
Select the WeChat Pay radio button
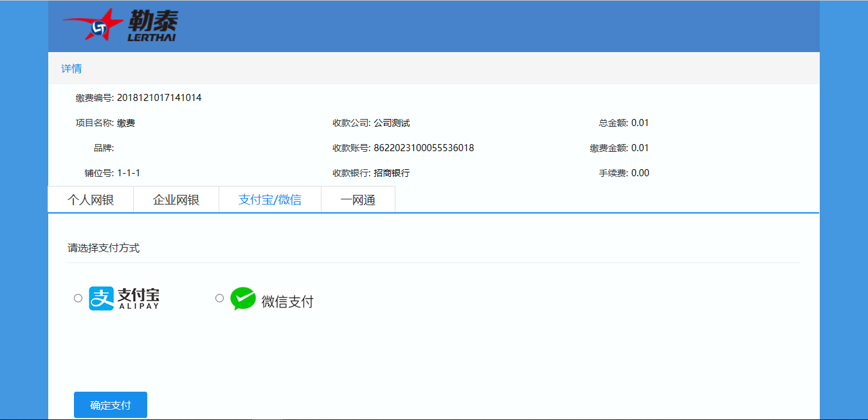(220, 298)
